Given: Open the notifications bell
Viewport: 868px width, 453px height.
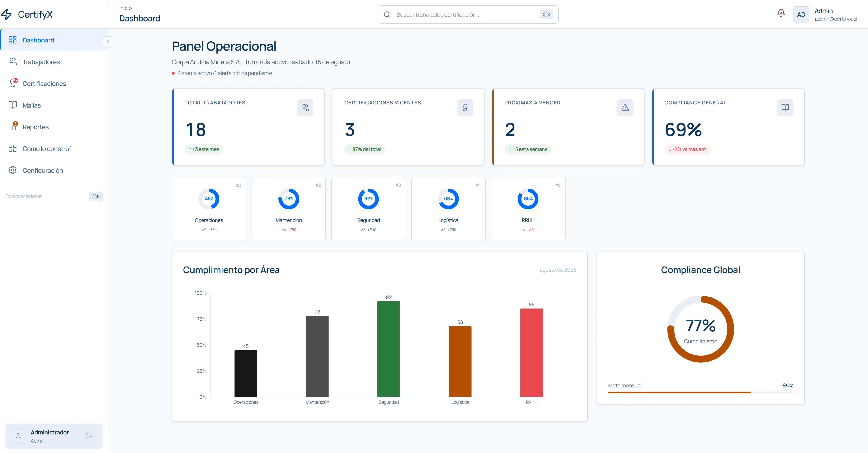Looking at the screenshot, I should click(x=781, y=13).
